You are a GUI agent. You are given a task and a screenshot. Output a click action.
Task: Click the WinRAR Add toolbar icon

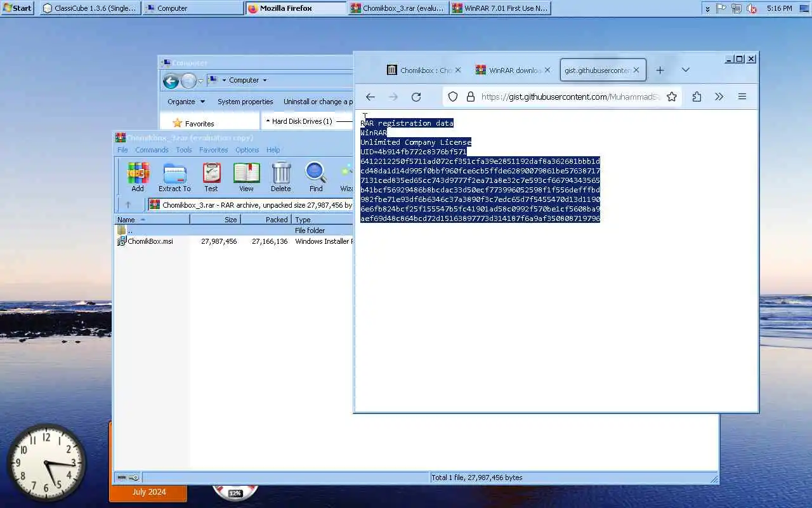[x=138, y=177]
